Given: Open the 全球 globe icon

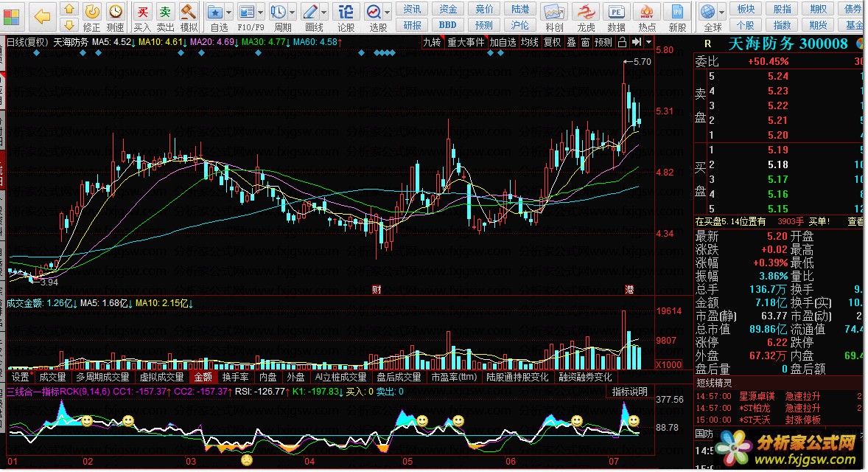Looking at the screenshot, I should coord(708,12).
